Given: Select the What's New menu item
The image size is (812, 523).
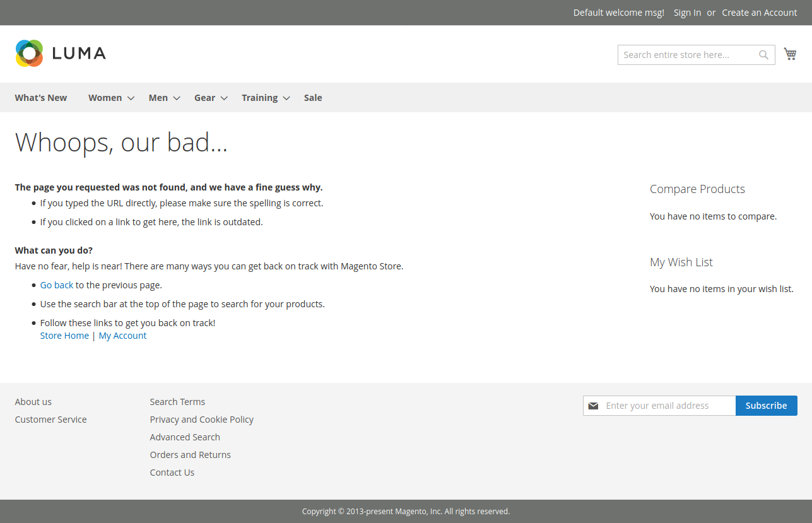Looking at the screenshot, I should (40, 98).
